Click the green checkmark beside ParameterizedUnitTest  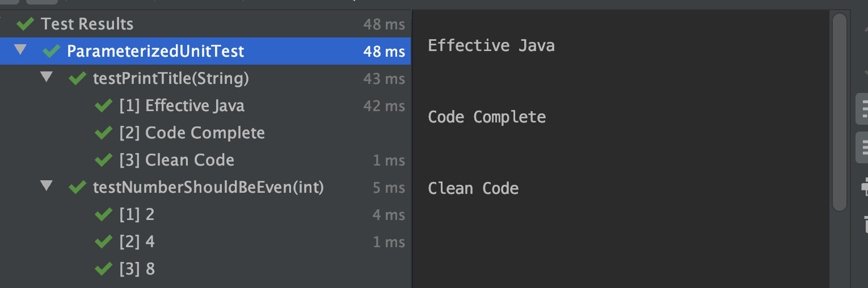coord(51,51)
